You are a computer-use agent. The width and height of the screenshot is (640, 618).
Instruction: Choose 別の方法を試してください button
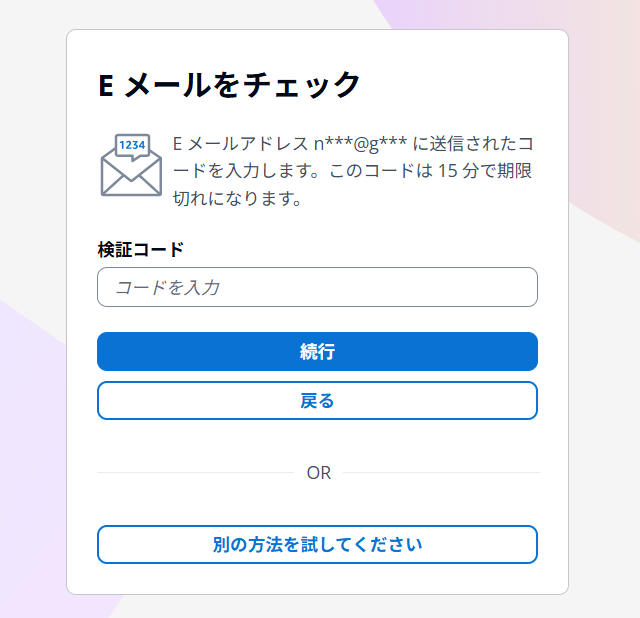(x=317, y=545)
